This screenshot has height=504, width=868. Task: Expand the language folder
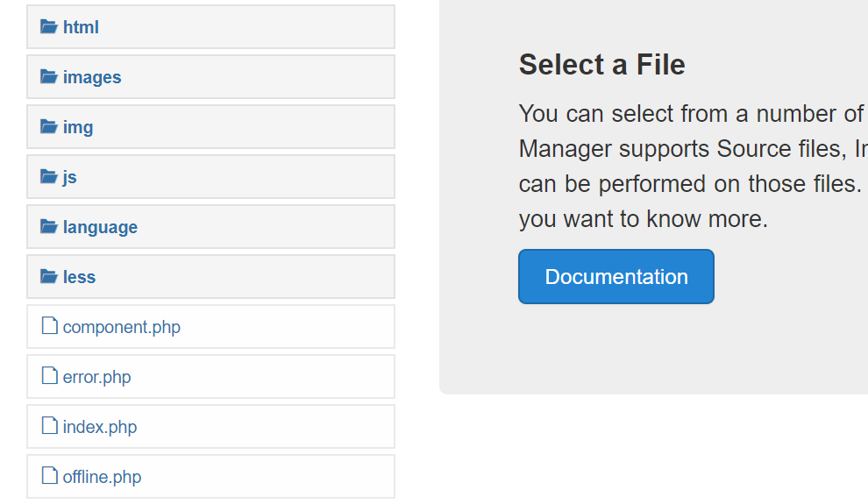(x=100, y=227)
